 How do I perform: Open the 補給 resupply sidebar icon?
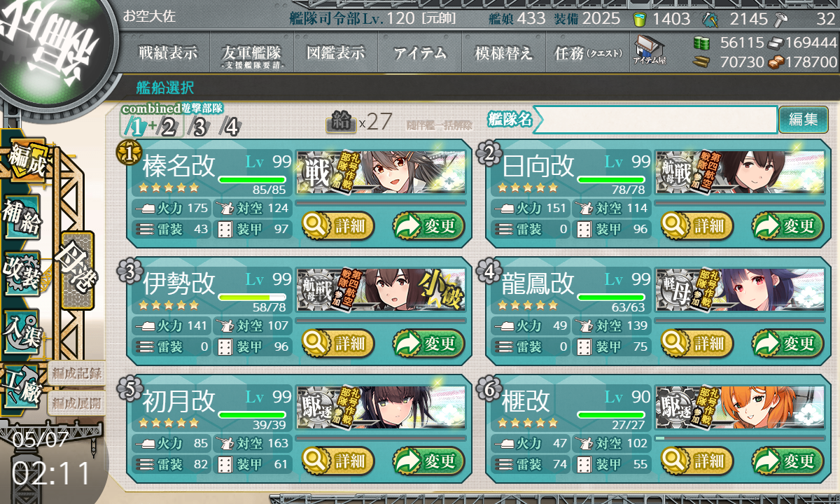coord(22,217)
